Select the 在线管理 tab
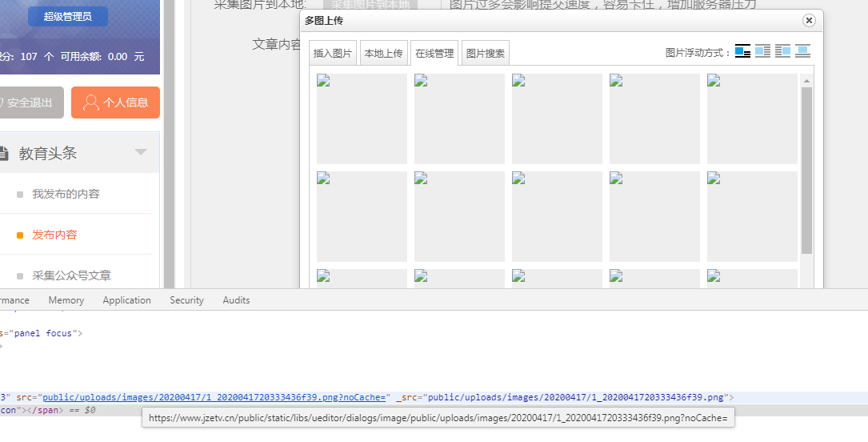868x442 pixels. tap(434, 54)
